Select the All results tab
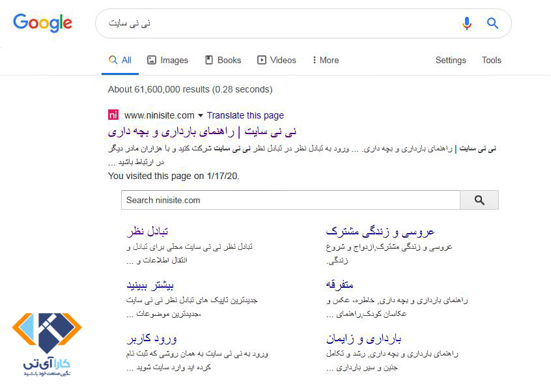 pos(120,60)
